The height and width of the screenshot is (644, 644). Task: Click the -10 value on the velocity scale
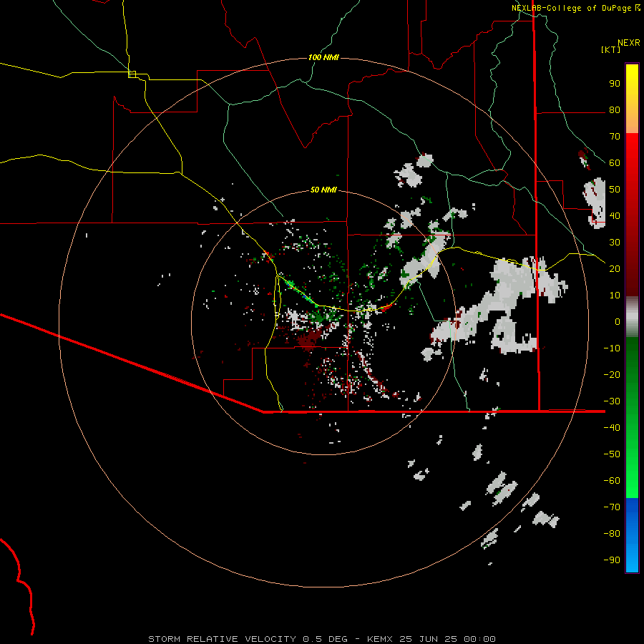coord(612,348)
